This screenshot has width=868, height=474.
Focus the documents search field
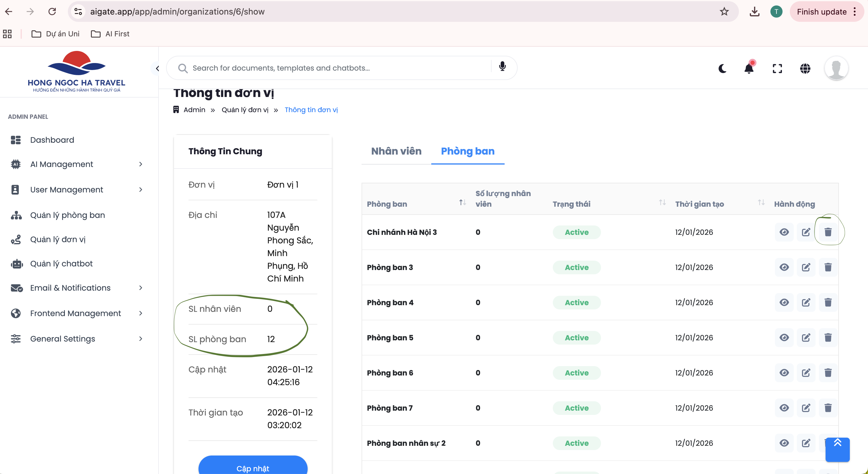(337, 68)
